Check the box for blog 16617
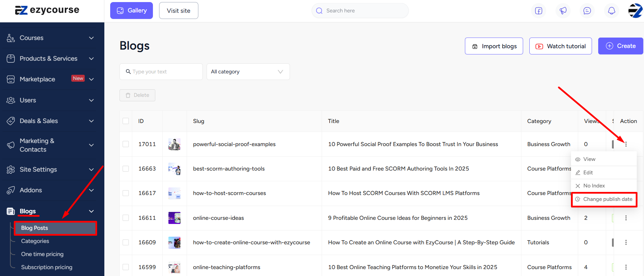The height and width of the screenshot is (276, 644). pos(126,193)
